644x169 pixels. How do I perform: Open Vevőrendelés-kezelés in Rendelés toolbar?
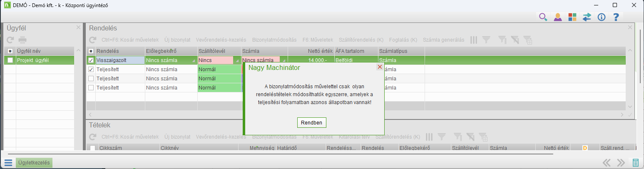pos(221,40)
